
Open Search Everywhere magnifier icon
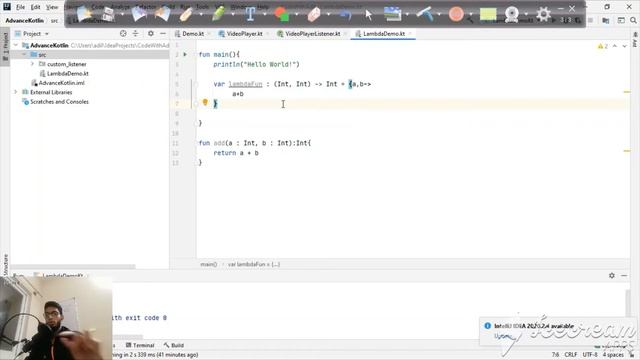(633, 20)
